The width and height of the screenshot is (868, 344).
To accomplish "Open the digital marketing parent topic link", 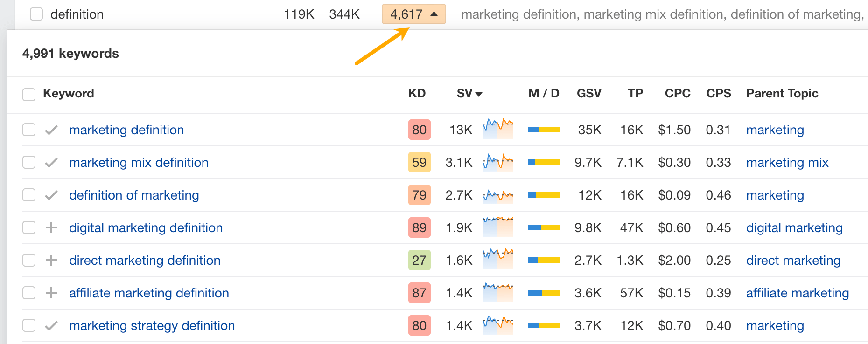I will coord(794,227).
